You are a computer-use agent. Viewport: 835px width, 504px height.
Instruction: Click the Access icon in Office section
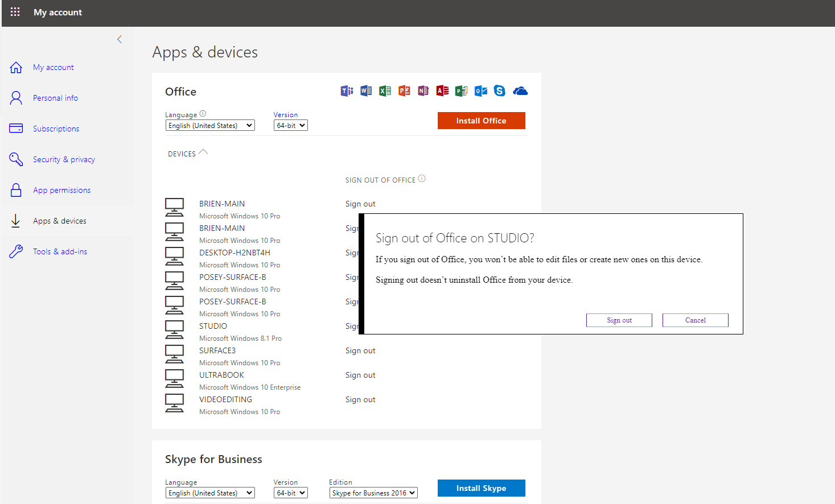[x=442, y=91]
